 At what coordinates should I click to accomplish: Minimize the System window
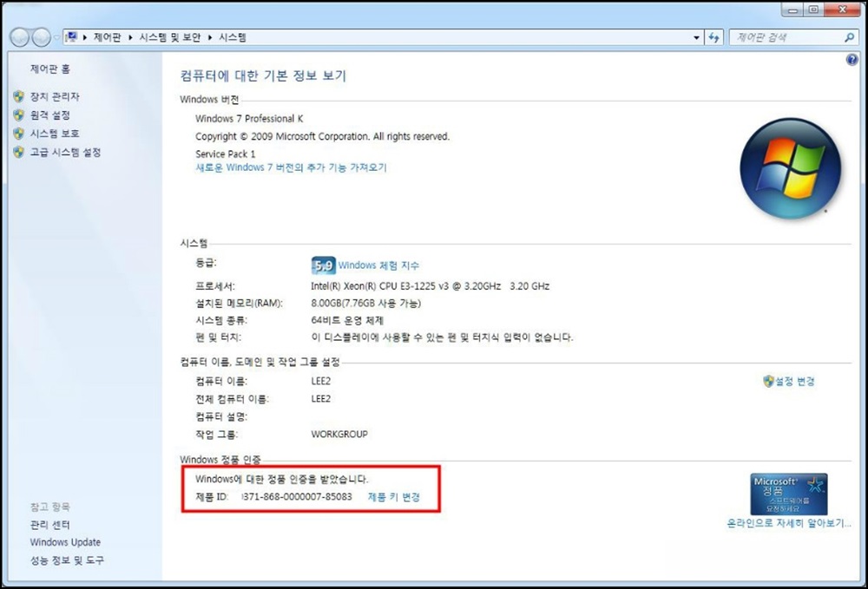(792, 10)
